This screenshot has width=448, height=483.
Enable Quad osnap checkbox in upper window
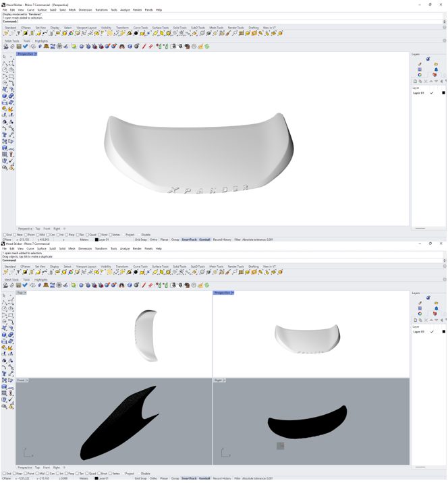[87, 235]
